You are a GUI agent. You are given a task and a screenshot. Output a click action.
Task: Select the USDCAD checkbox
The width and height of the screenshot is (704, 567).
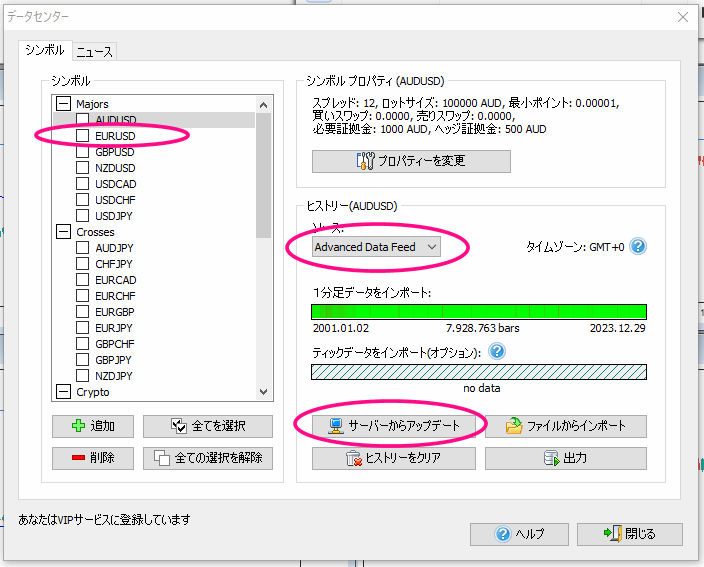pos(82,184)
